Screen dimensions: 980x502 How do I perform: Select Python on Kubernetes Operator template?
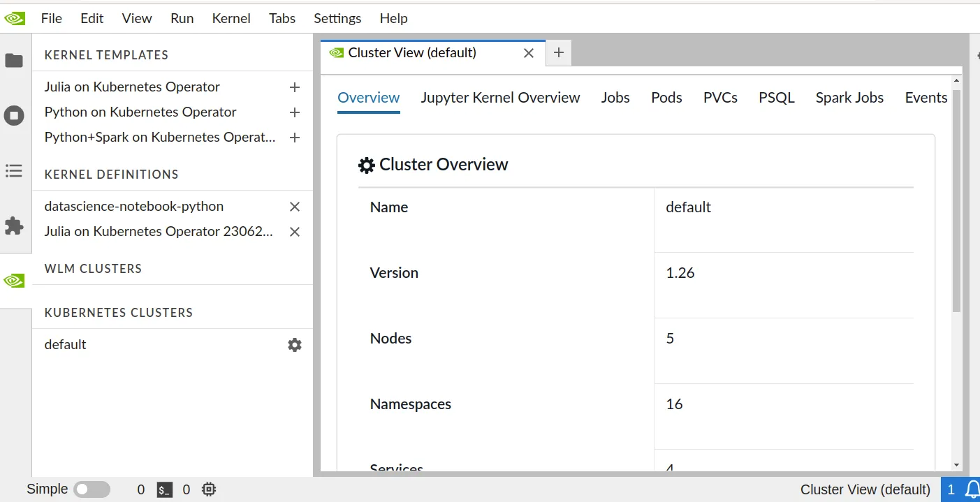(x=140, y=112)
